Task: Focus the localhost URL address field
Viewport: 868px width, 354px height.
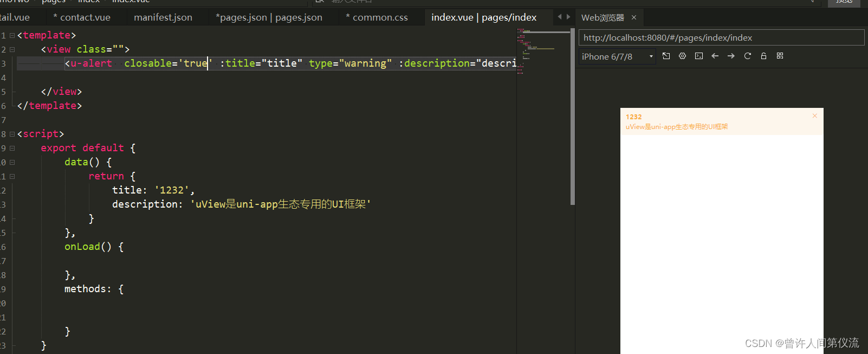Action: pyautogui.click(x=721, y=37)
